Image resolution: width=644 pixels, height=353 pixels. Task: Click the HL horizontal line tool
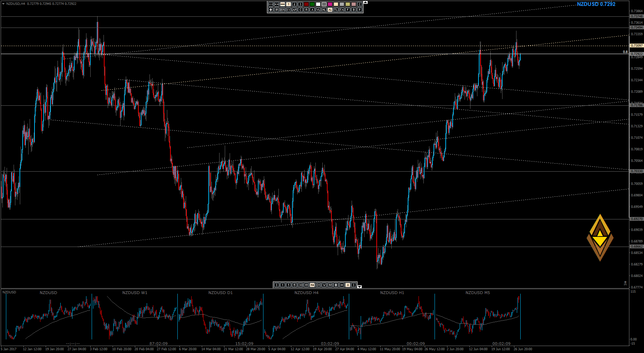tap(324, 10)
